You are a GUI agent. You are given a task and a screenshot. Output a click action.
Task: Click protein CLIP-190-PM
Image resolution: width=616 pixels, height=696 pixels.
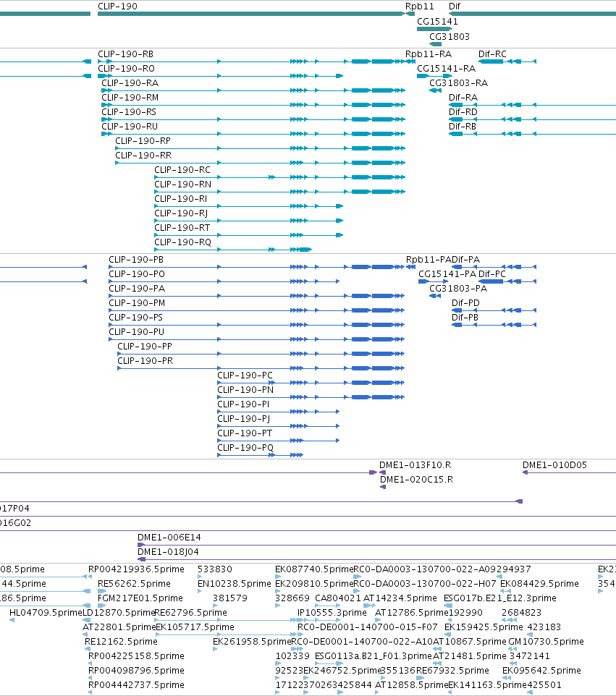pyautogui.click(x=137, y=302)
